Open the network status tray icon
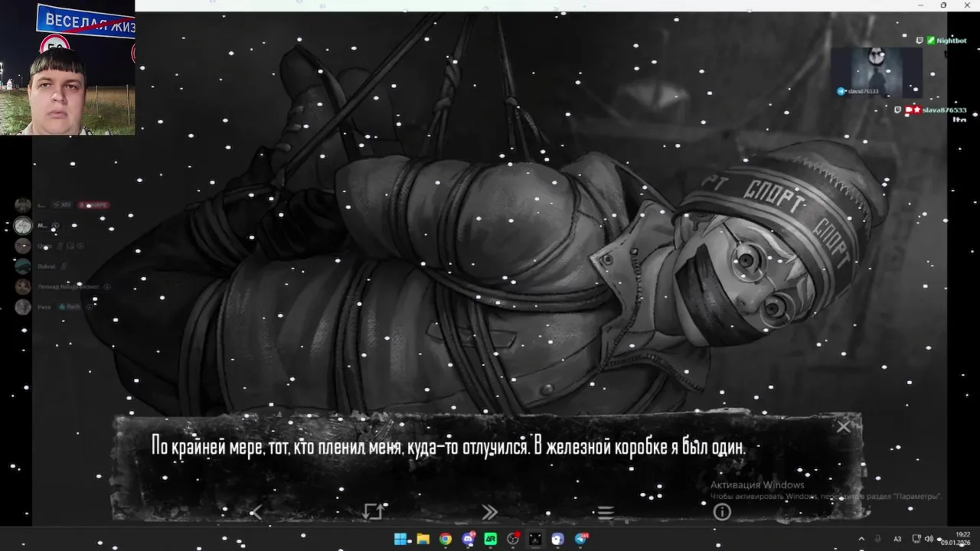 point(916,539)
